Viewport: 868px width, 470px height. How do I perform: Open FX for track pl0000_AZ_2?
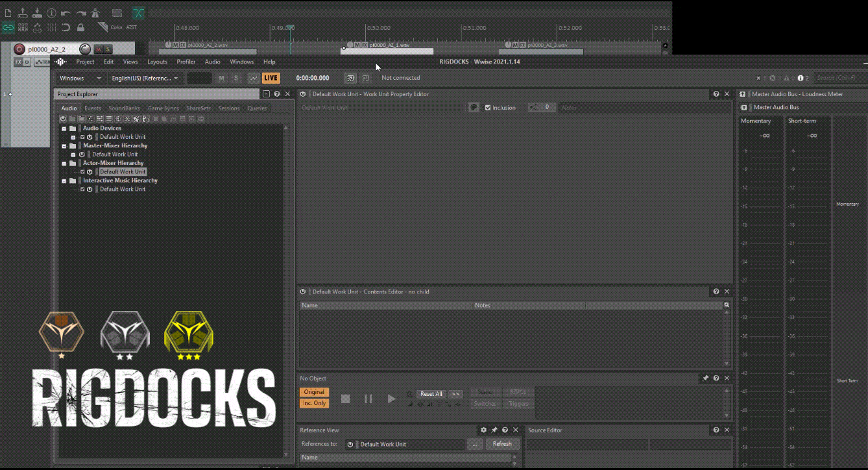[x=18, y=62]
